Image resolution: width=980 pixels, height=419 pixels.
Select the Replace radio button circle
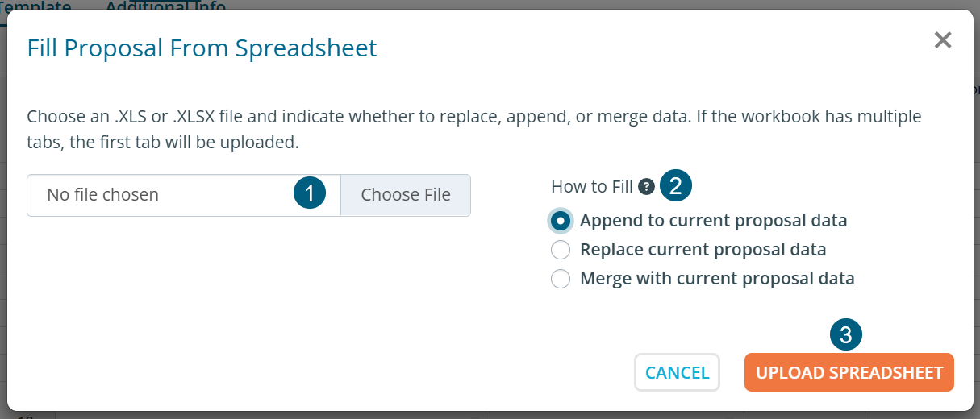point(561,250)
